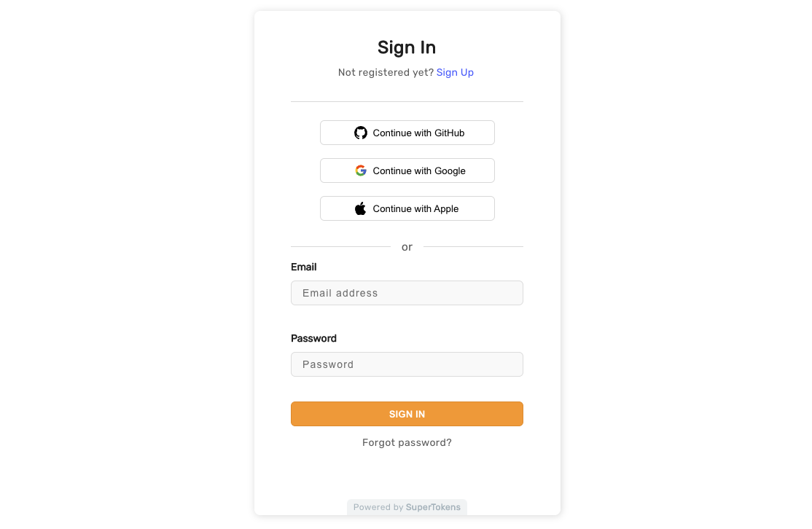Screen dimensions: 812x529
Task: Click the Email field label
Action: (303, 267)
